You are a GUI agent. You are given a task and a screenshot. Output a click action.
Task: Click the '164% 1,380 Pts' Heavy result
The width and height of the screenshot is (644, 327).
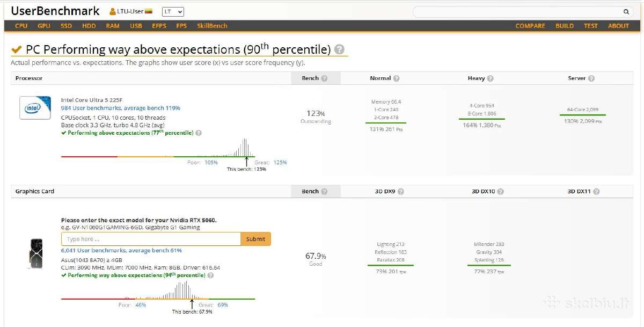click(x=482, y=125)
